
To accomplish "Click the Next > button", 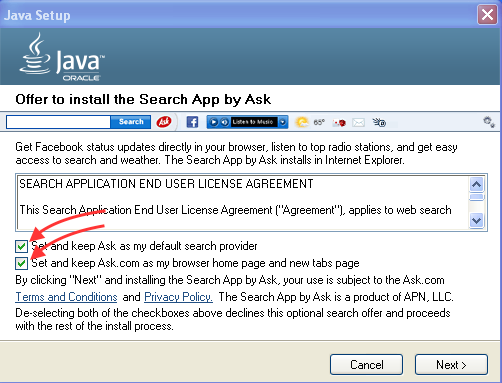I will pos(451,365).
